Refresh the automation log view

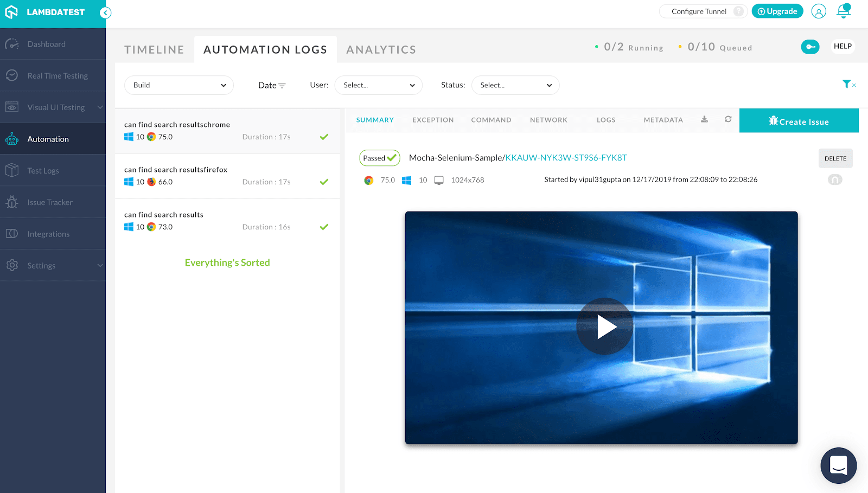(728, 120)
